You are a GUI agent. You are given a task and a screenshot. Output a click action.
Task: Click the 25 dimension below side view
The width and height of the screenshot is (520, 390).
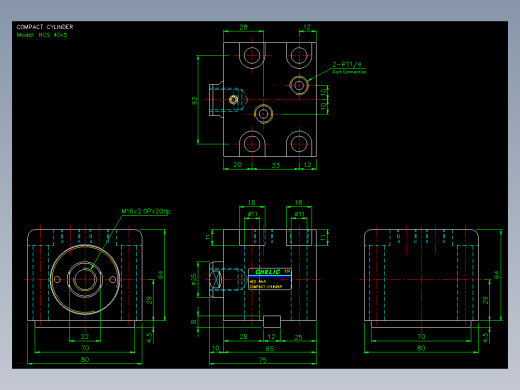[x=298, y=337]
